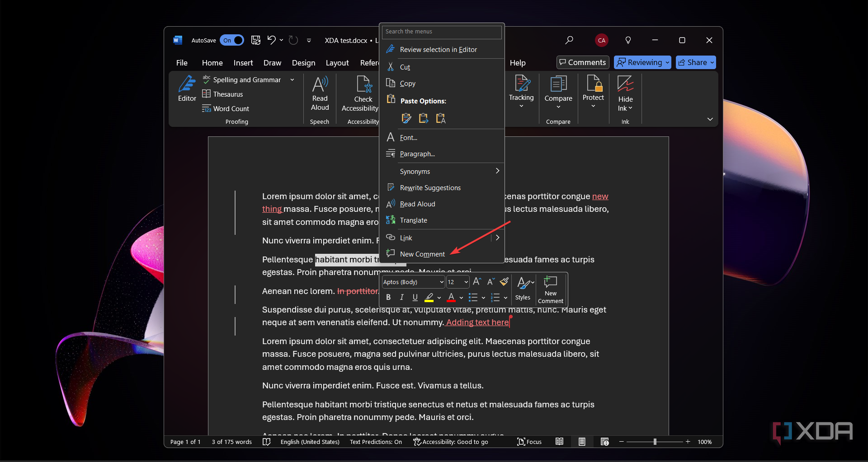The width and height of the screenshot is (868, 462).
Task: Undo the last action
Action: (x=271, y=40)
